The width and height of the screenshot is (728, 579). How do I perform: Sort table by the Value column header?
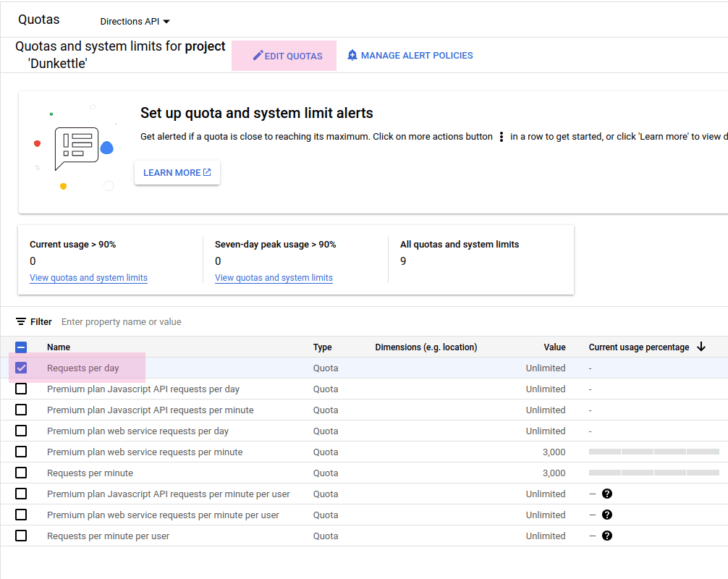[554, 347]
